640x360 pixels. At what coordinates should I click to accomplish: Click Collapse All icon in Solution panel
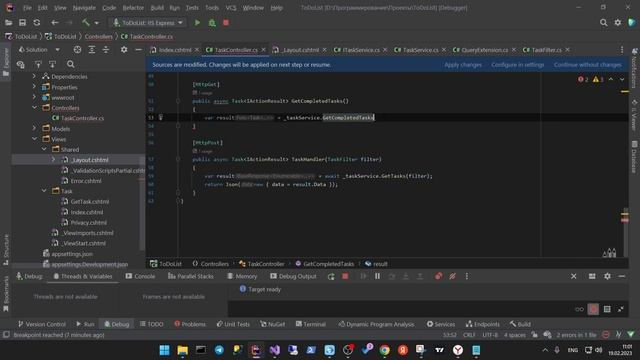[106, 50]
